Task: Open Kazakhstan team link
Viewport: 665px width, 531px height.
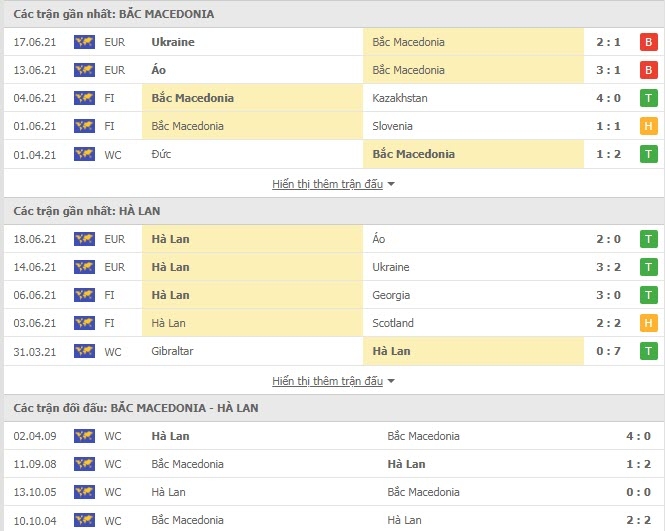Action: pyautogui.click(x=400, y=98)
